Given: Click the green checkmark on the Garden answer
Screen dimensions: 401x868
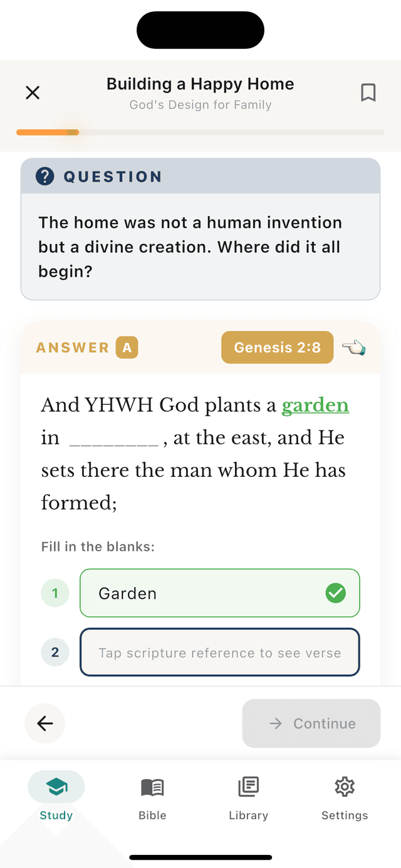Looking at the screenshot, I should 336,593.
